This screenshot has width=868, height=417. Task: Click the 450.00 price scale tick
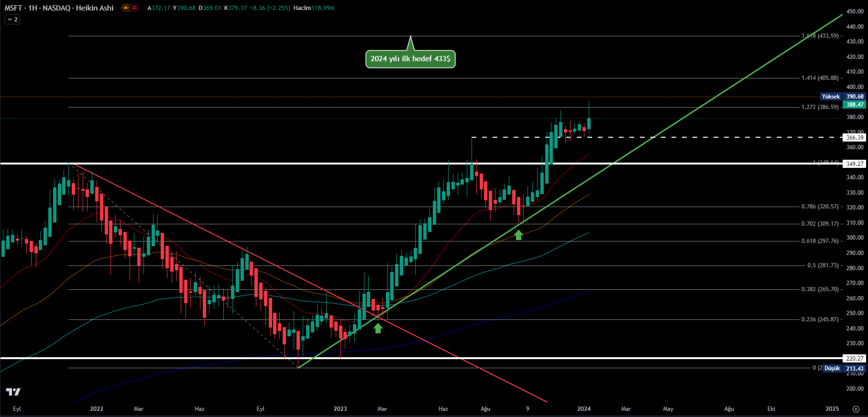point(855,11)
